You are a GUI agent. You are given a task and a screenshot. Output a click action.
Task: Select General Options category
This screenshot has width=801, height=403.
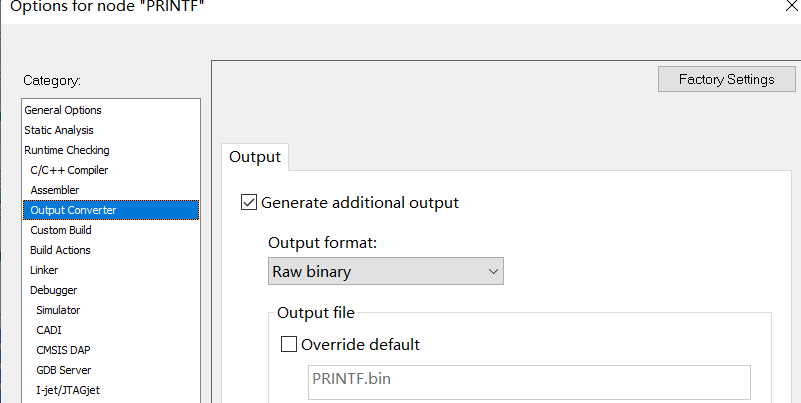coord(63,110)
